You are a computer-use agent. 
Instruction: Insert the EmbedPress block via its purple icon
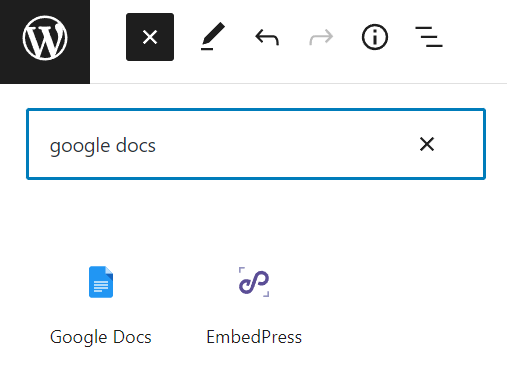pyautogui.click(x=254, y=282)
